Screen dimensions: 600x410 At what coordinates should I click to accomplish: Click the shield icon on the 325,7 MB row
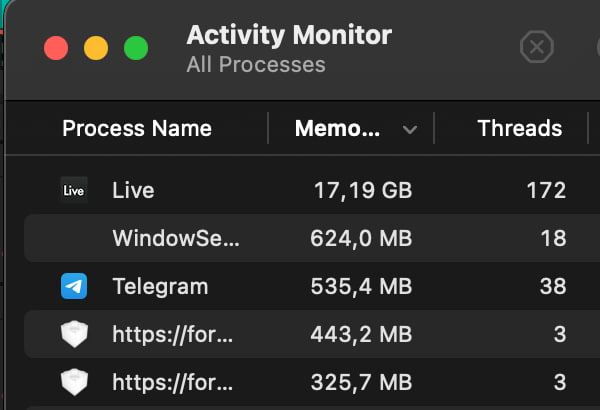[74, 381]
